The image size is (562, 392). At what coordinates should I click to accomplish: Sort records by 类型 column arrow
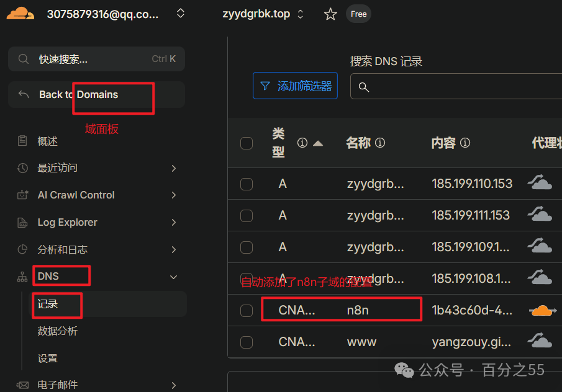(x=318, y=143)
